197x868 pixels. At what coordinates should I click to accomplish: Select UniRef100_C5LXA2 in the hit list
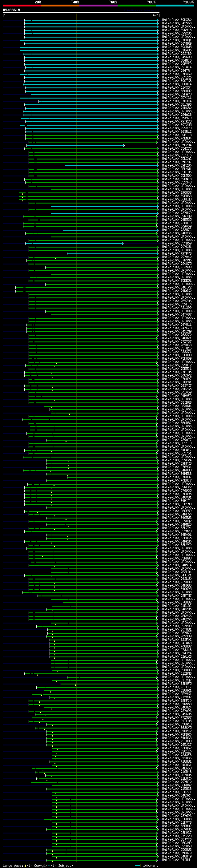click(x=177, y=159)
